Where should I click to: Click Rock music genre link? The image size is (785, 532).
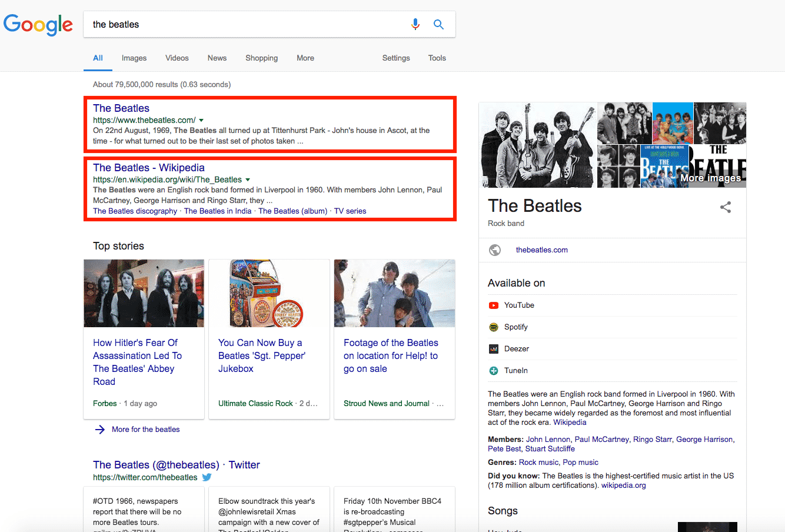pos(539,463)
